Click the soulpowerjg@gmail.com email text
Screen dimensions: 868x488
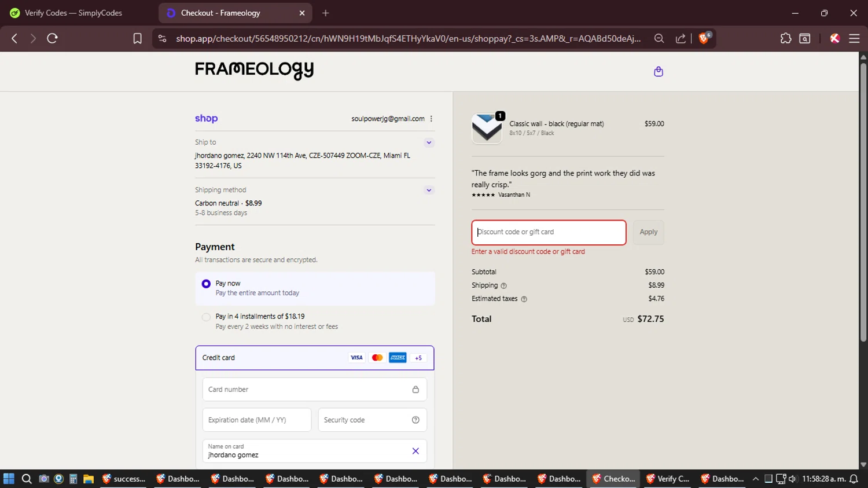[388, 119]
